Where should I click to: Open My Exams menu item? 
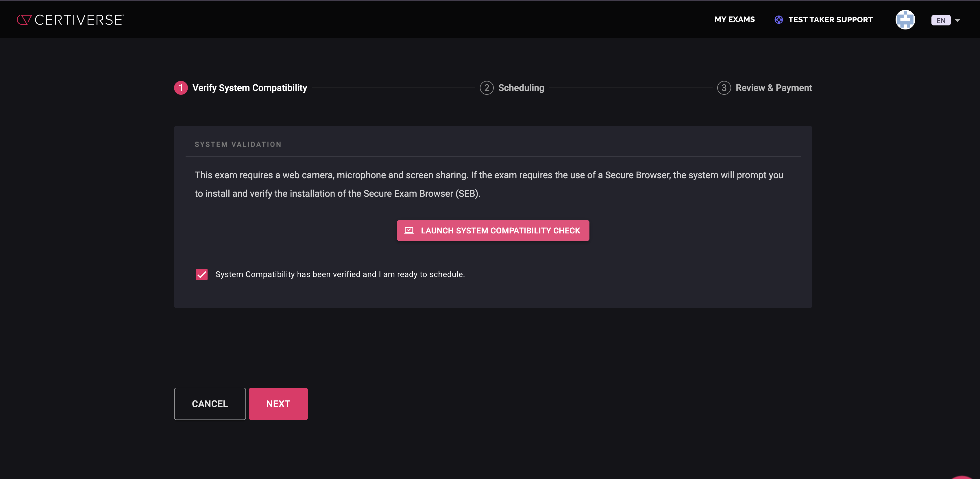tap(734, 19)
